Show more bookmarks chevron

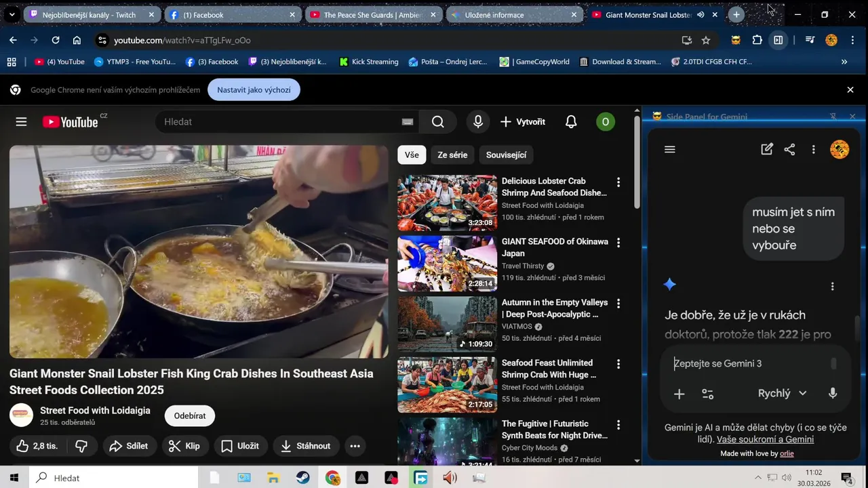coord(844,62)
